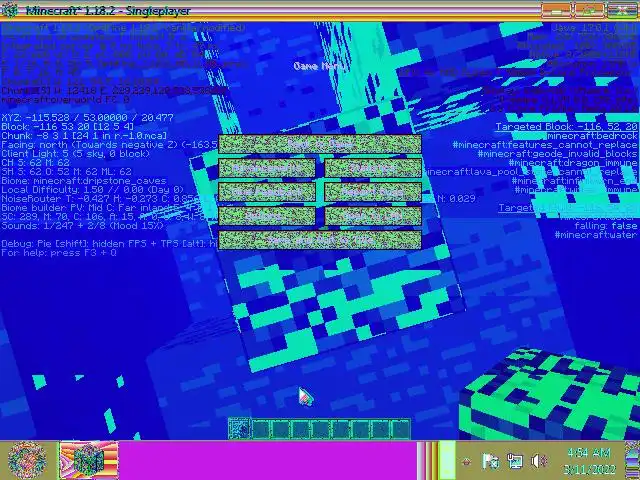Click the '#minecraft:geode_invalid_blocks' tag
The image size is (640, 480).
[x=558, y=153]
